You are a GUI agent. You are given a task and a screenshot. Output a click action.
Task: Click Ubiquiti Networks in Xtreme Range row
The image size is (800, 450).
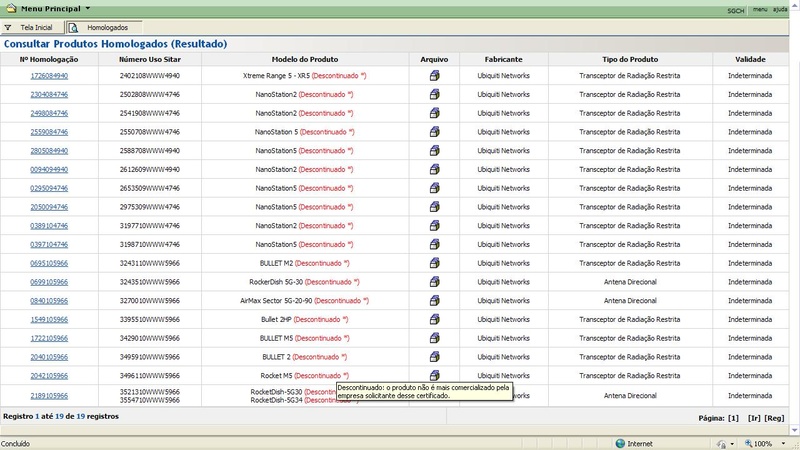[504, 76]
